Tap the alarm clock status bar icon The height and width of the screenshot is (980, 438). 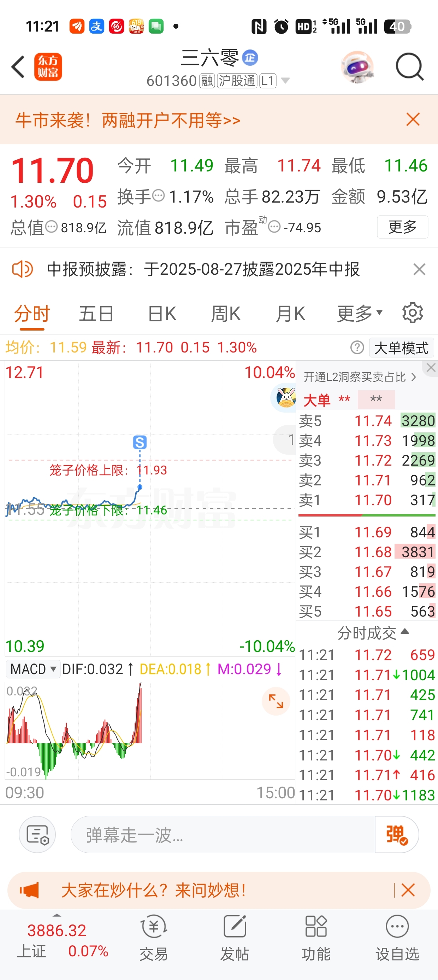coord(282,26)
